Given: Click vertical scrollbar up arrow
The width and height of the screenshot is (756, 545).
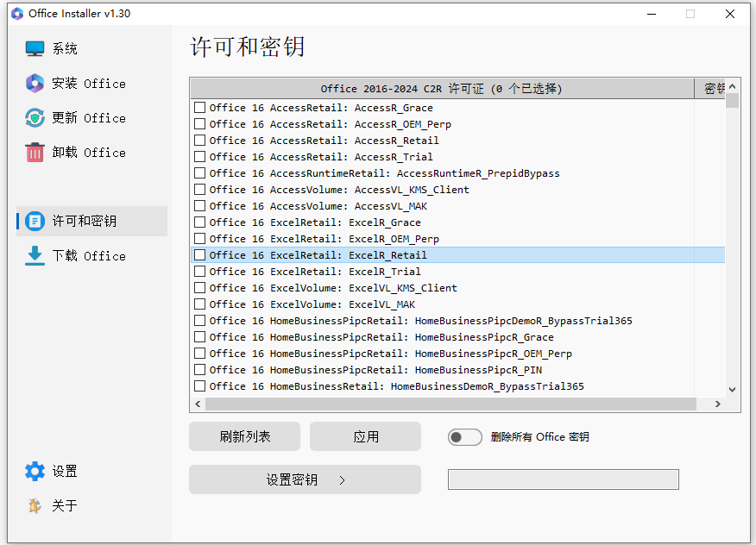Looking at the screenshot, I should pos(733,86).
